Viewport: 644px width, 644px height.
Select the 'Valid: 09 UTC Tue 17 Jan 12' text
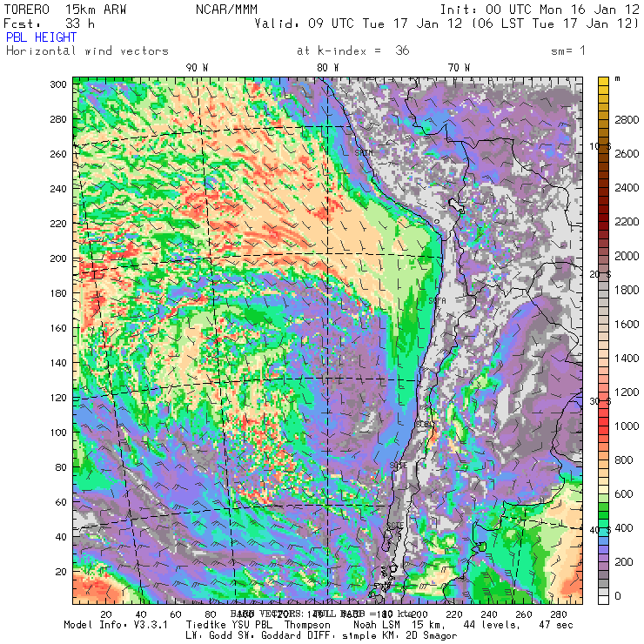pos(358,23)
